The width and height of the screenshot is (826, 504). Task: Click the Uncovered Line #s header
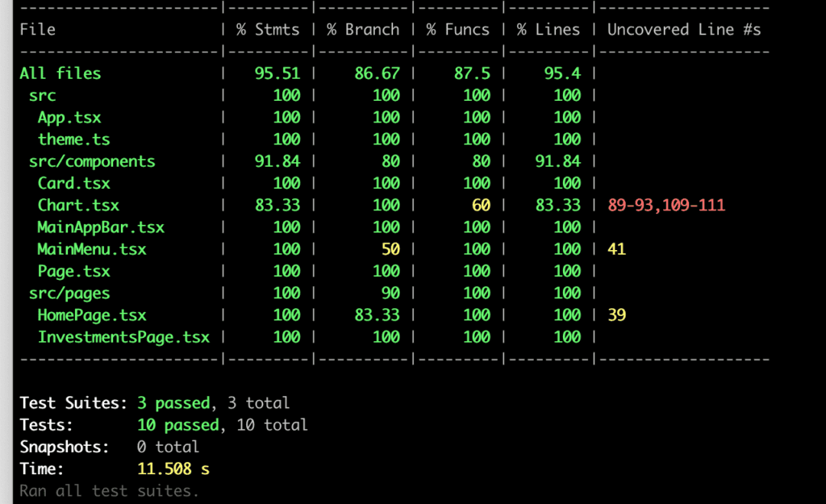pos(684,30)
